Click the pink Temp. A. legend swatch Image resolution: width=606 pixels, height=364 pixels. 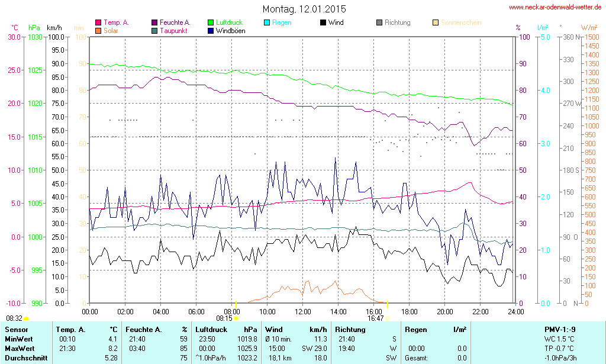tap(98, 23)
